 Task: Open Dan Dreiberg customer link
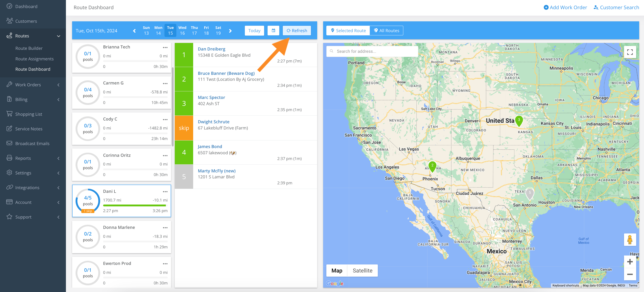(x=212, y=49)
